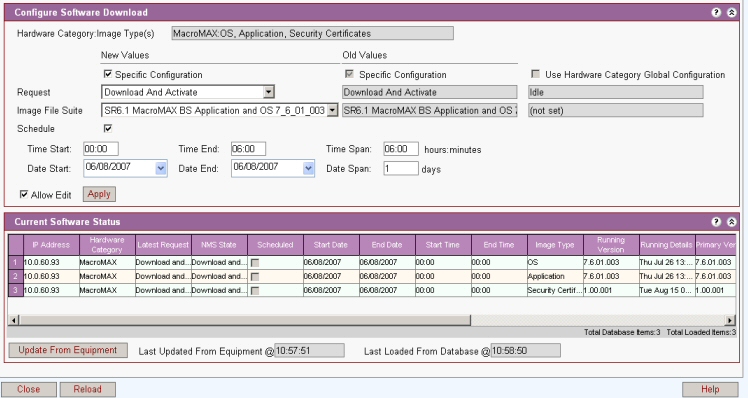
Task: Edit the Time Start field
Action: point(101,149)
